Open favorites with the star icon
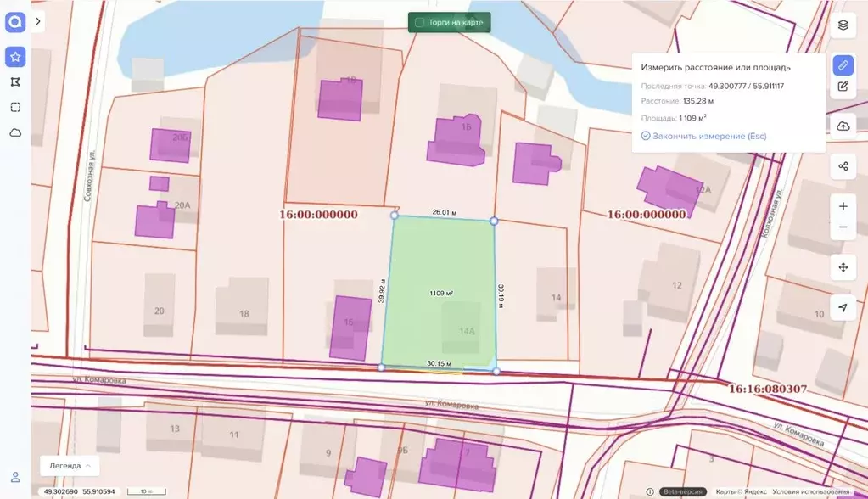 [x=15, y=57]
